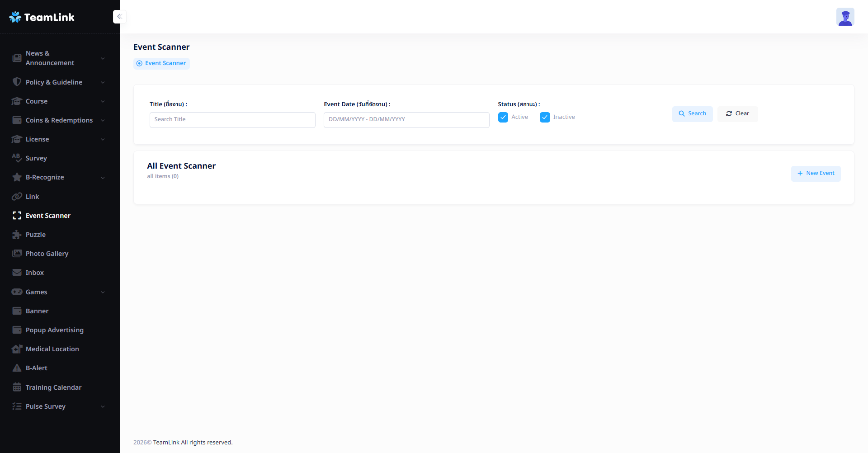Focus the Search Title input field
This screenshot has width=868, height=453.
click(x=232, y=120)
